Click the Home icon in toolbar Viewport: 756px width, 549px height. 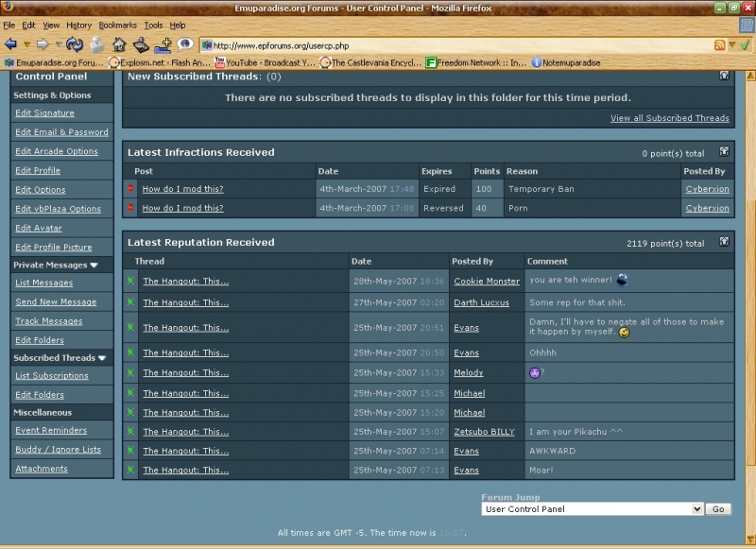(x=119, y=44)
